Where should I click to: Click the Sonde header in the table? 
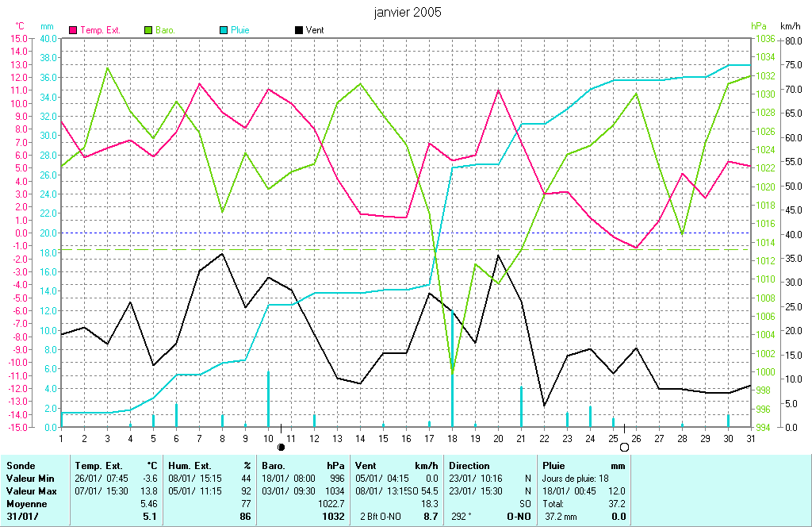[x=20, y=466]
